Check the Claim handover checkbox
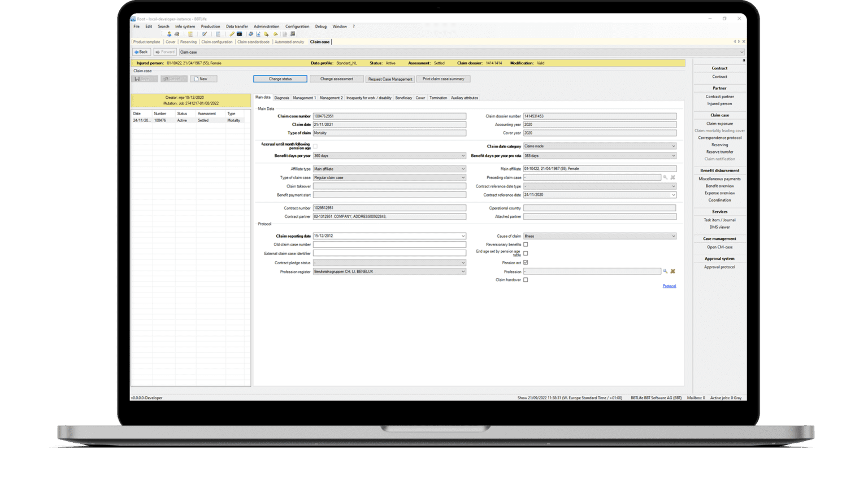868x502 pixels. tap(526, 280)
